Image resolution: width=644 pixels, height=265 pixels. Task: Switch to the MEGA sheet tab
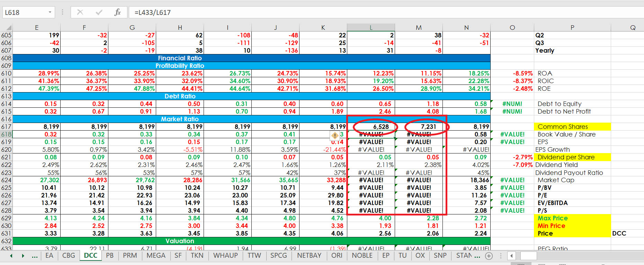click(x=156, y=256)
